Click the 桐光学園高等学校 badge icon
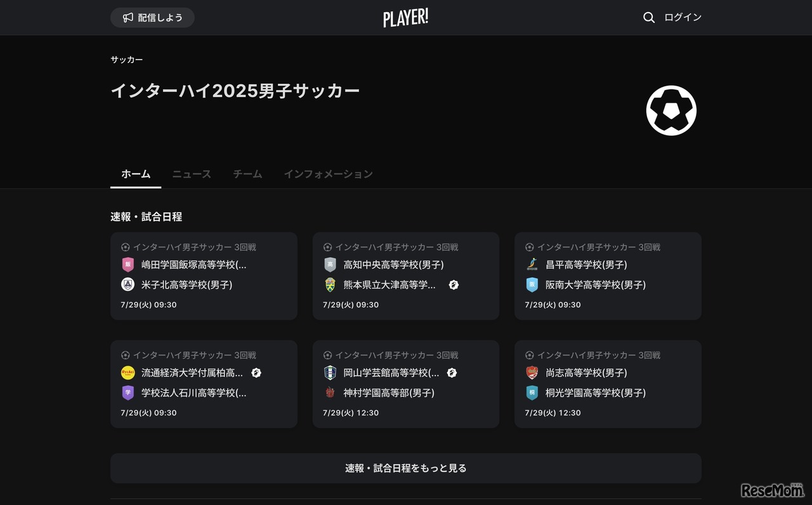 click(531, 393)
